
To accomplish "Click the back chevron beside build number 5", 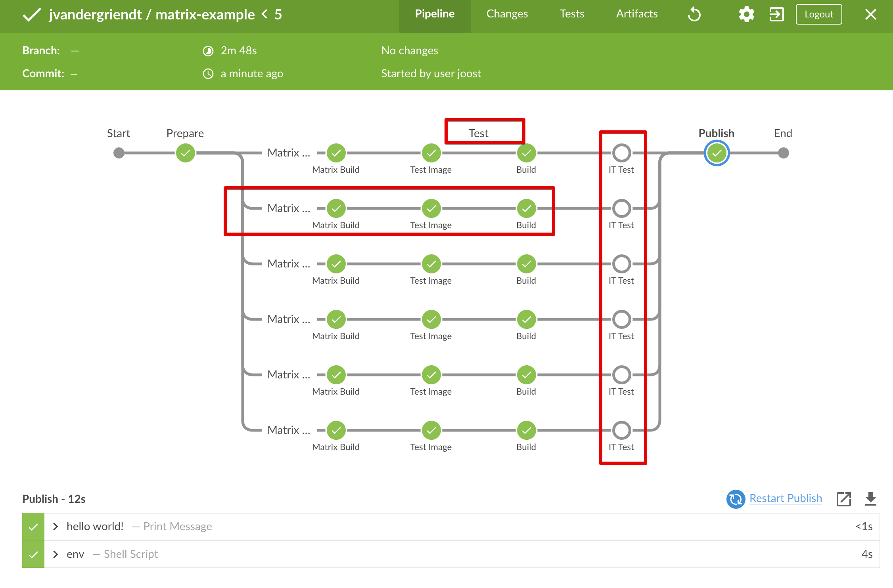I will (x=264, y=14).
